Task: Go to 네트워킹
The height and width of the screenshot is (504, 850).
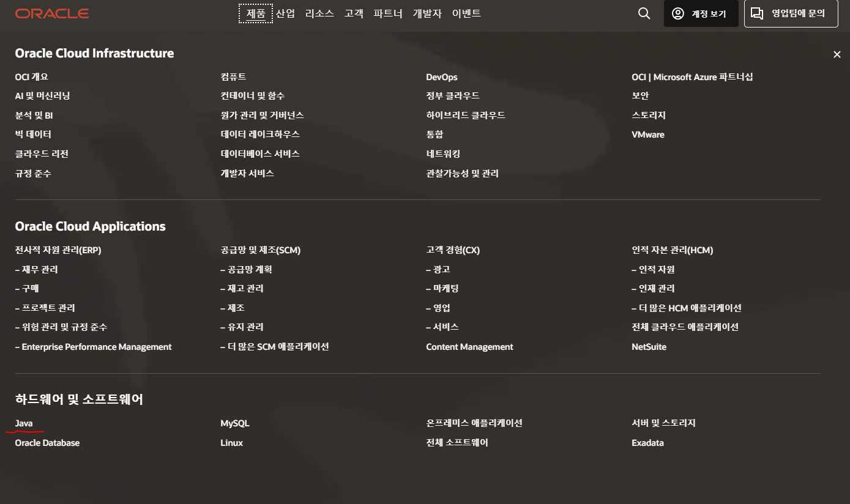Action: (443, 154)
